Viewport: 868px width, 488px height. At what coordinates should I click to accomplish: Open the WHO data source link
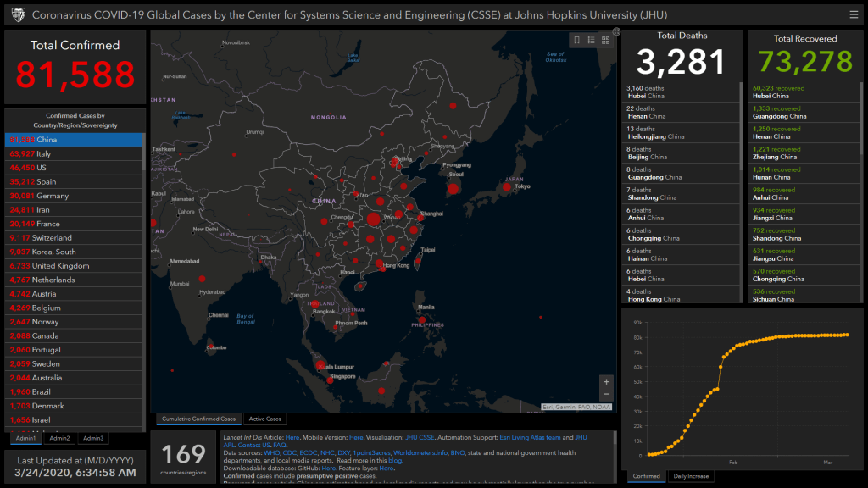271,452
